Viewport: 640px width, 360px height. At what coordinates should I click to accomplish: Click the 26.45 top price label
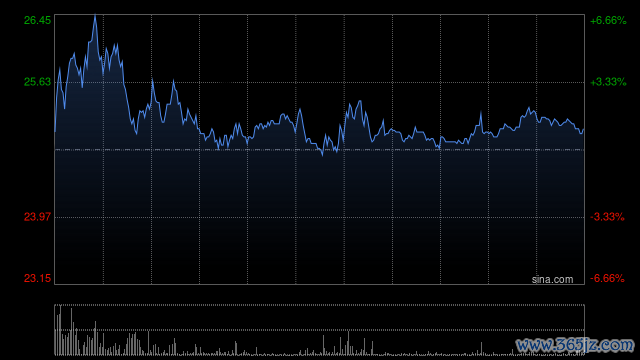(x=38, y=20)
